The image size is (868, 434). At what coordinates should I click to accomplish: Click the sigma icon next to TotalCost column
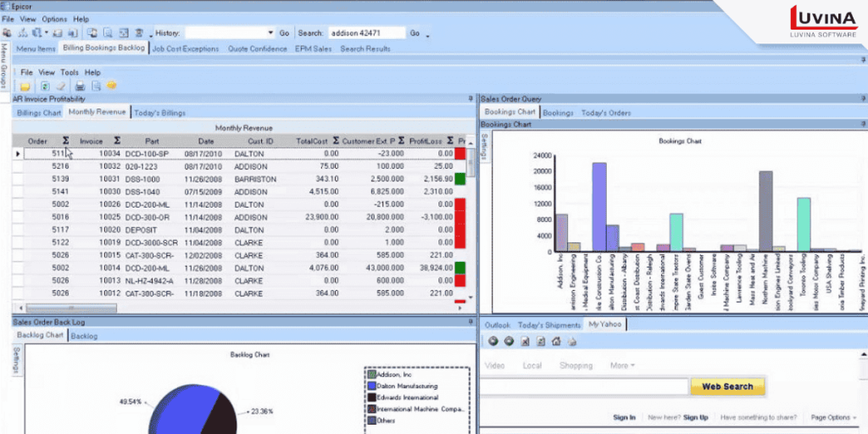[336, 141]
